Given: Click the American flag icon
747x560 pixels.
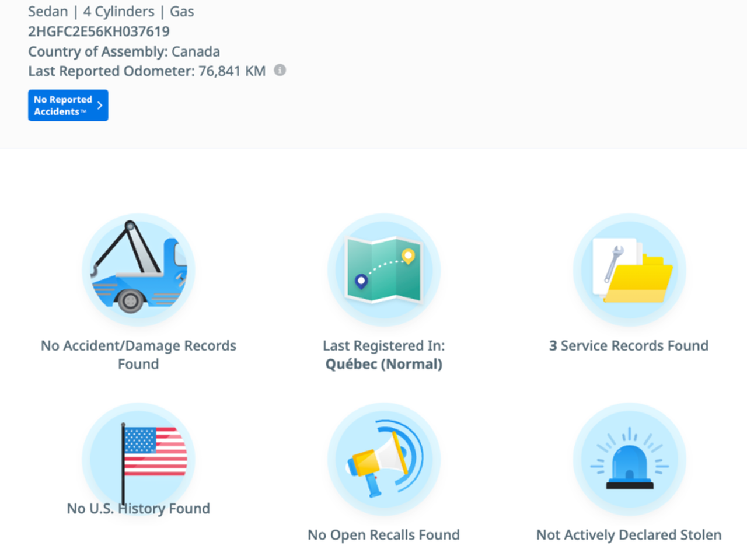Looking at the screenshot, I should click(x=138, y=459).
